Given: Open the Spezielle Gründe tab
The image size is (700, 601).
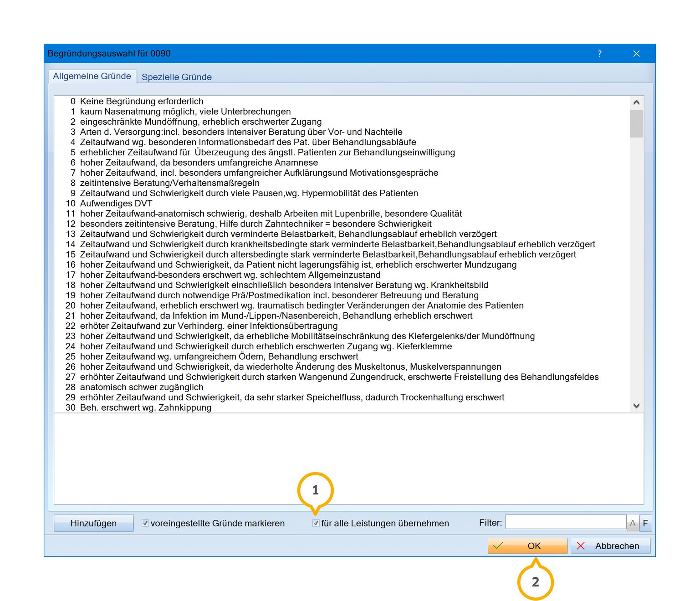Looking at the screenshot, I should [177, 77].
